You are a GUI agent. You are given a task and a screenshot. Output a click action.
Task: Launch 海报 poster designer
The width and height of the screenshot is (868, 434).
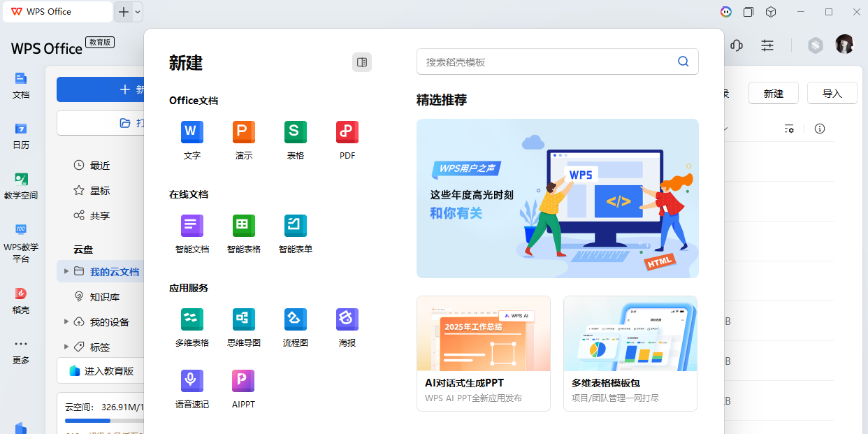347,328
